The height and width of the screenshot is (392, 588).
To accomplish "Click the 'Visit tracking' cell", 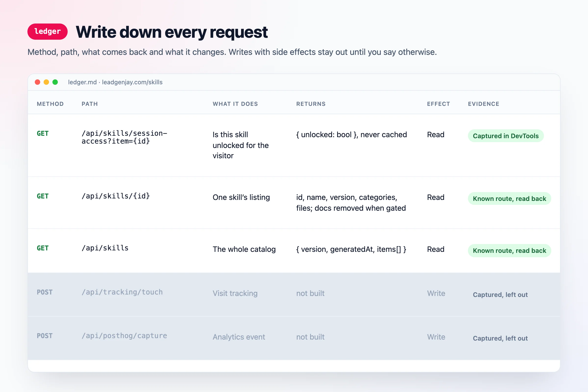I will coord(235,294).
